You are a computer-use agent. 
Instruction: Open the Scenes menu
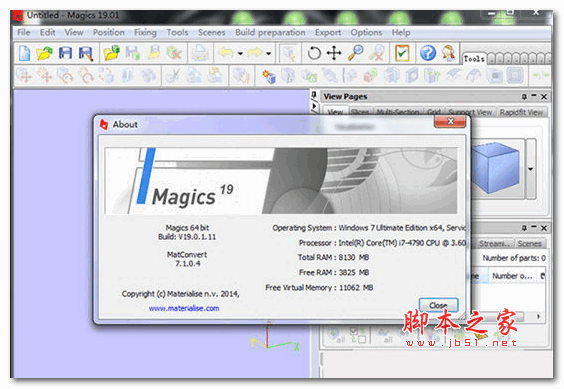(212, 32)
